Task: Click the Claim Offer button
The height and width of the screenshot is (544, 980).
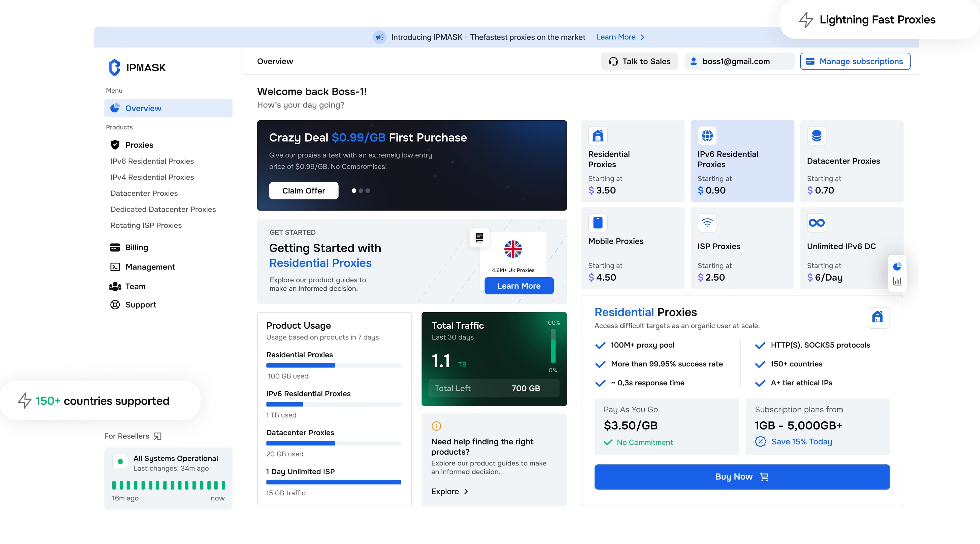Action: coord(304,191)
